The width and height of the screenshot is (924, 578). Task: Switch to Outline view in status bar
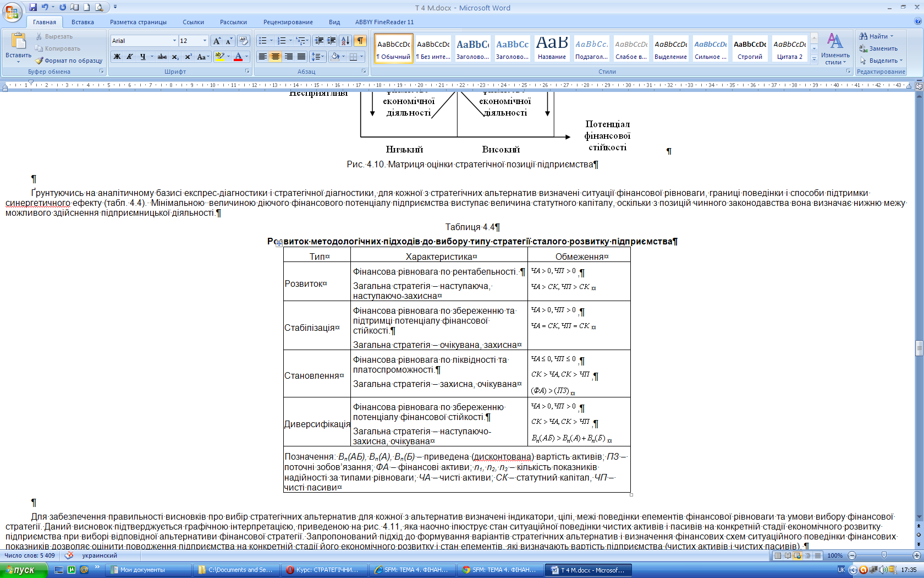[x=808, y=555]
